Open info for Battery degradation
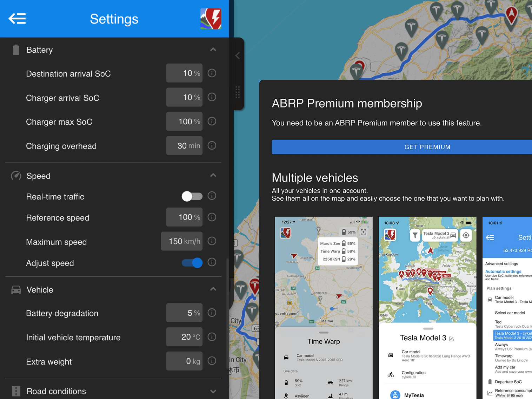 click(212, 313)
